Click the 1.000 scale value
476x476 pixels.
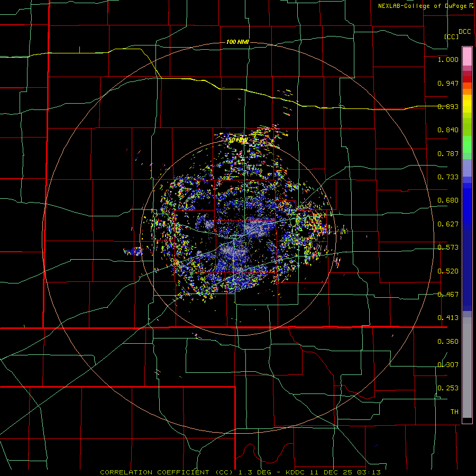coord(448,59)
